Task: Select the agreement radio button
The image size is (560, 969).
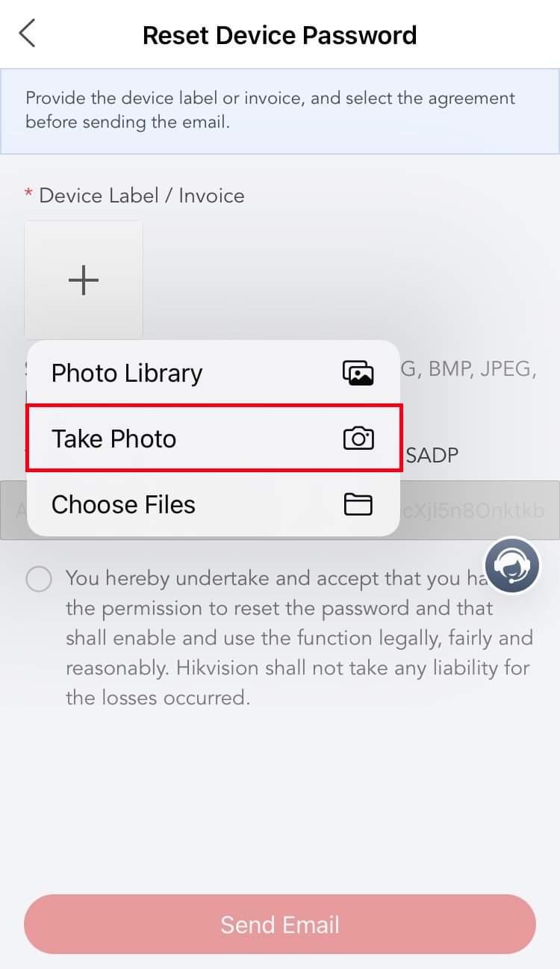Action: pyautogui.click(x=39, y=579)
